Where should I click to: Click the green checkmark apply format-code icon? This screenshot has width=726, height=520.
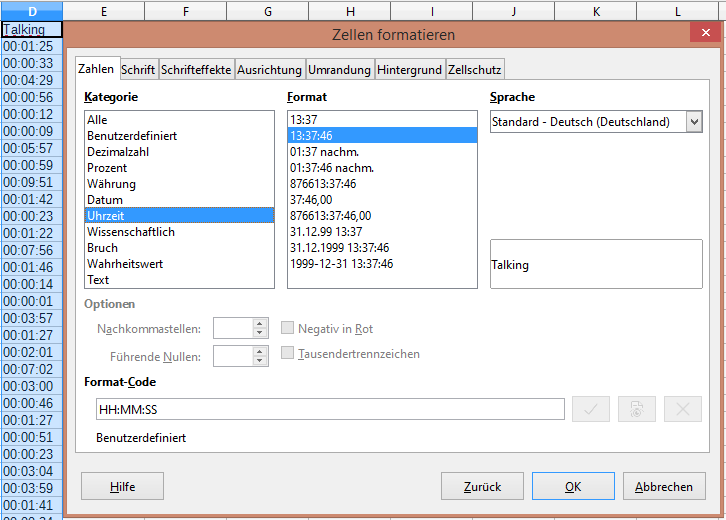tap(591, 409)
